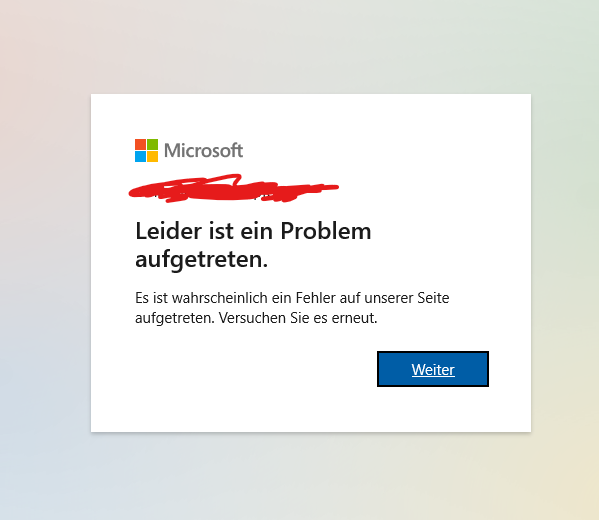Click the word "unserer" in the description
The width and height of the screenshot is (599, 520).
(x=389, y=298)
